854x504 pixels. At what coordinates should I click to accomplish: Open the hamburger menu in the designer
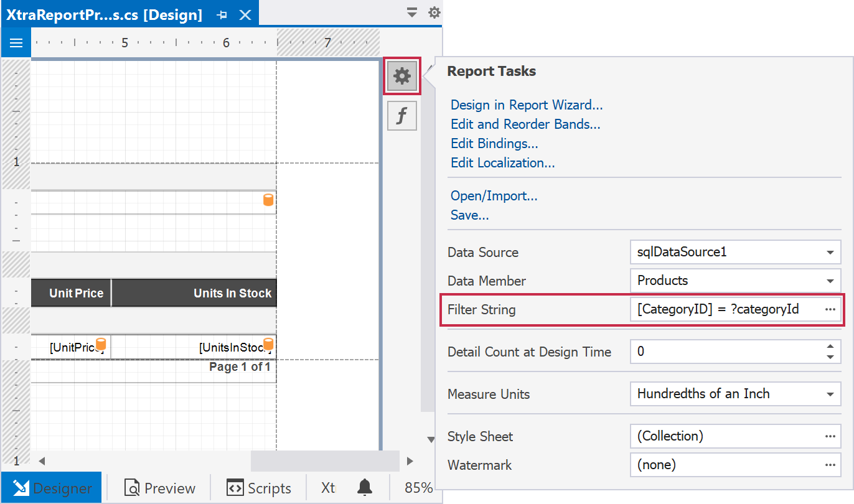16,43
